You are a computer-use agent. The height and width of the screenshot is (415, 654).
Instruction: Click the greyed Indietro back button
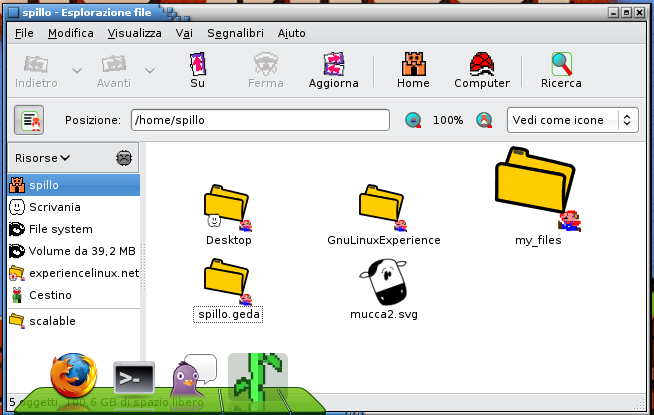[36, 70]
